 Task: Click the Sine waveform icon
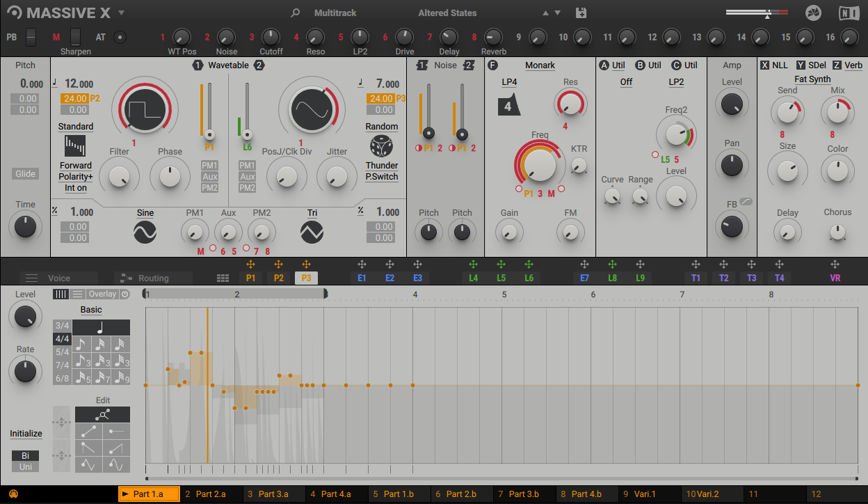tap(145, 232)
